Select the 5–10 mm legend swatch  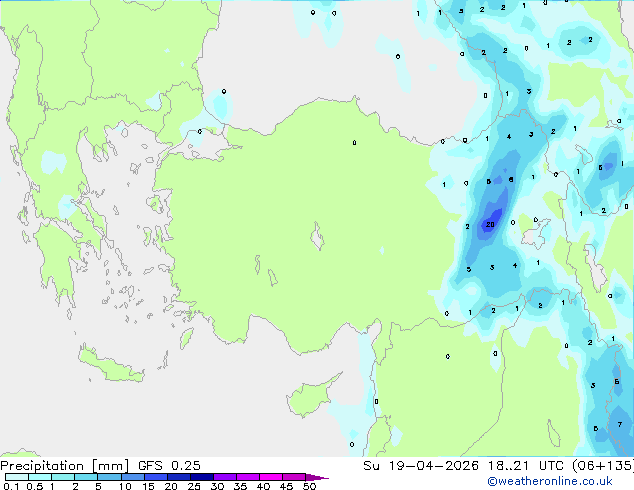109,477
